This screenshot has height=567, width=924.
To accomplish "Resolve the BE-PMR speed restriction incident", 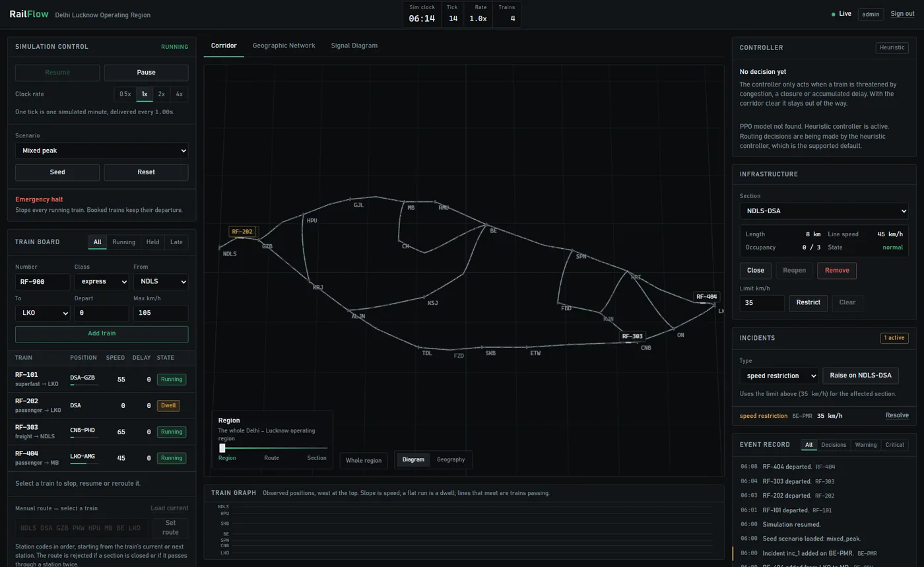I will point(897,416).
